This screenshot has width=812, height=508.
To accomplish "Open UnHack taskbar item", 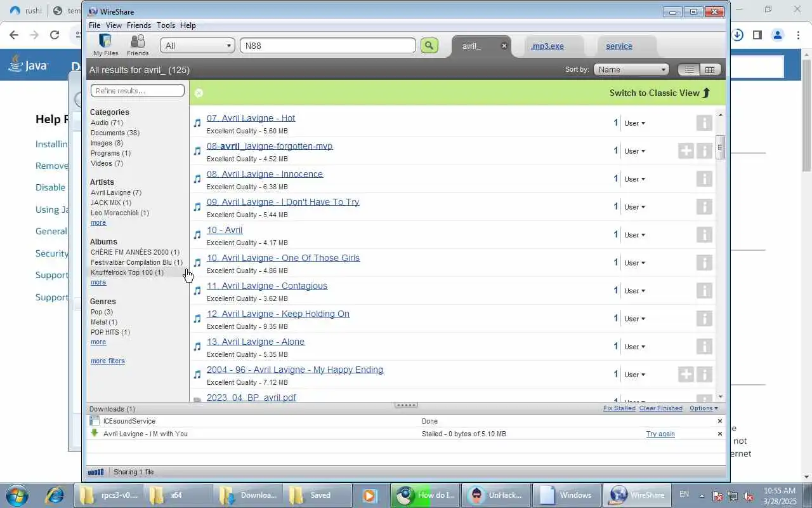I will coord(496,495).
